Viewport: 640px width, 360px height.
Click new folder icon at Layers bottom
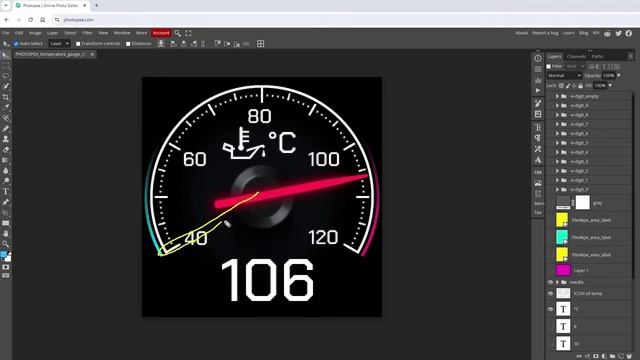(x=612, y=356)
